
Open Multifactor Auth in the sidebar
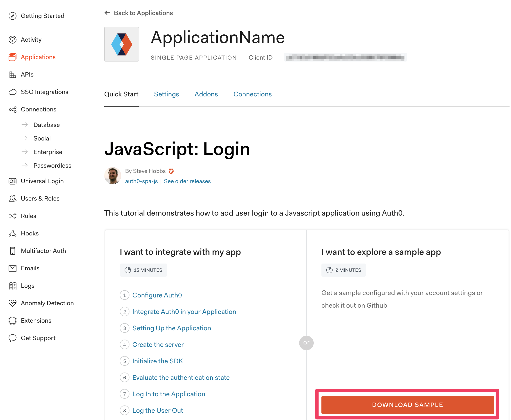(43, 251)
